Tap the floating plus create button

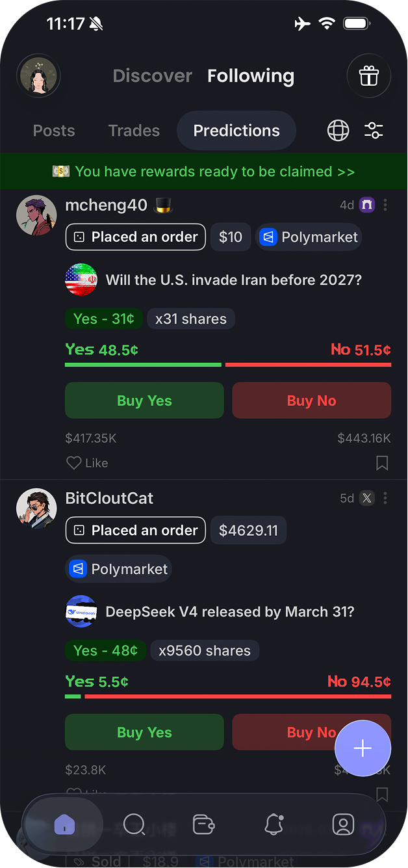coord(363,748)
